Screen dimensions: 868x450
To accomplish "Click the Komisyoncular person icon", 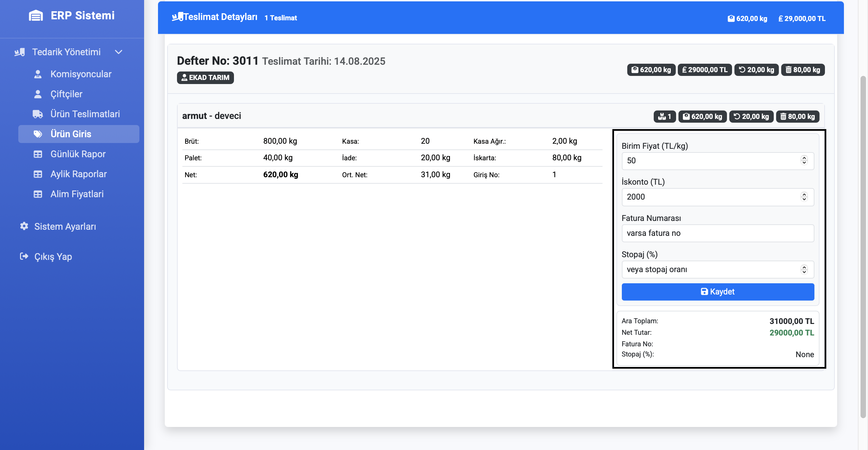I will [x=38, y=74].
